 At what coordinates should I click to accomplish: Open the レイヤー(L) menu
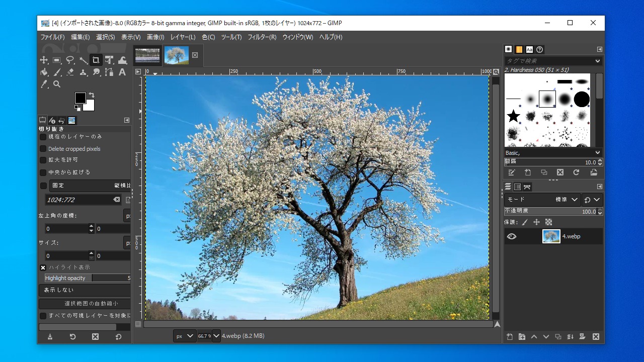[183, 37]
